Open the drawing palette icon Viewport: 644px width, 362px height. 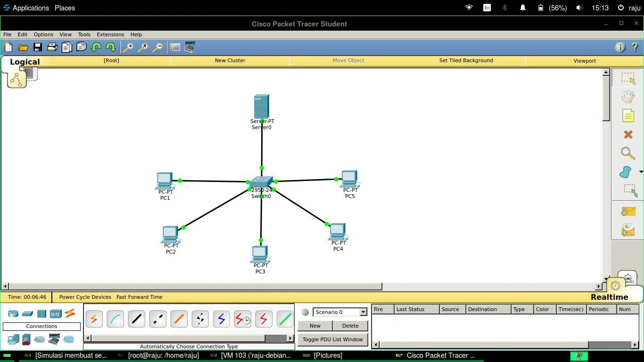point(175,47)
